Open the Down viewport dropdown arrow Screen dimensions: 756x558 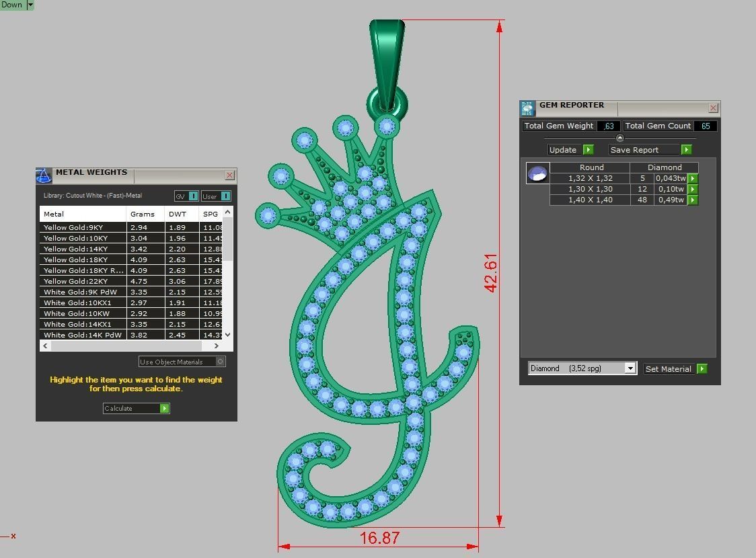[30, 5]
